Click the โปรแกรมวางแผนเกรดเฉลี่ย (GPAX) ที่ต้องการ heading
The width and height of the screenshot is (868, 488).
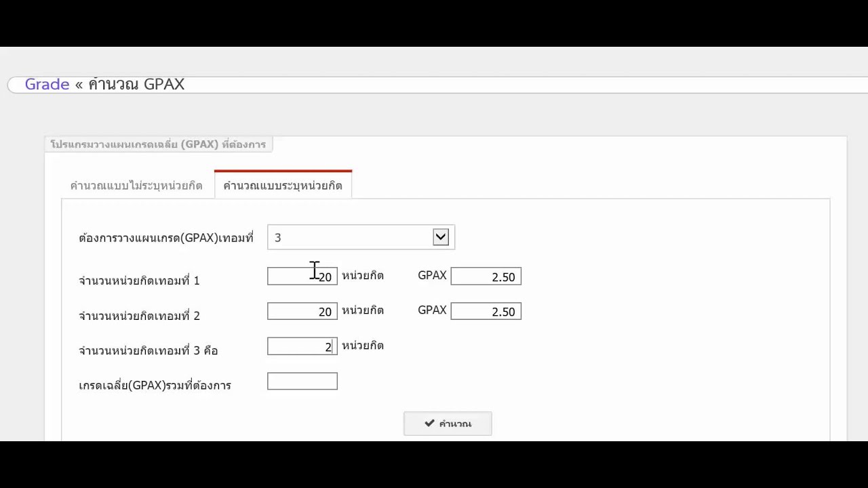click(158, 144)
